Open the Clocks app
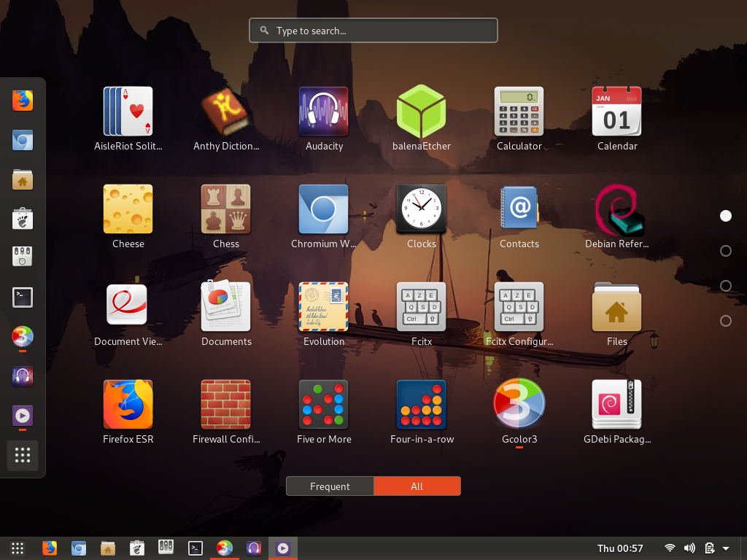747x560 pixels. (422, 216)
